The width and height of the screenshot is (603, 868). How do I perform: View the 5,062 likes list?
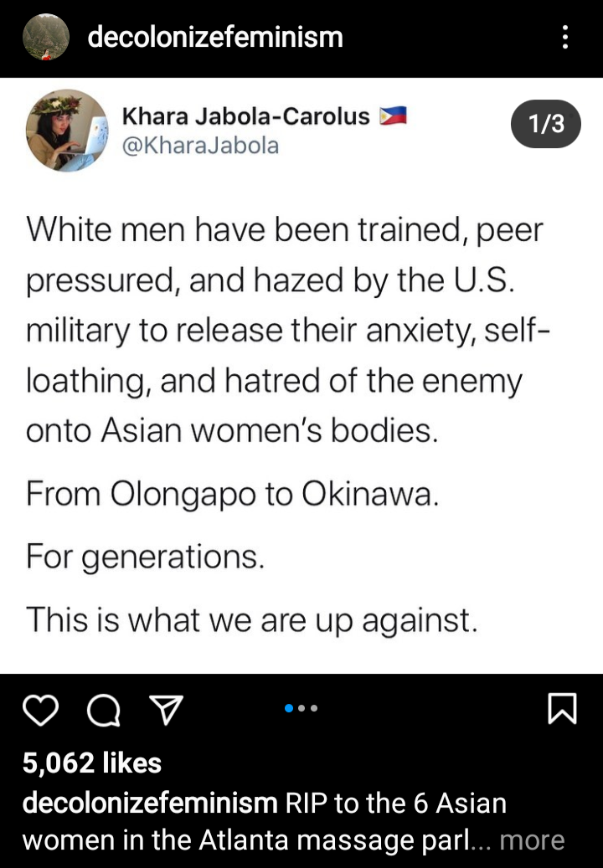[92, 763]
